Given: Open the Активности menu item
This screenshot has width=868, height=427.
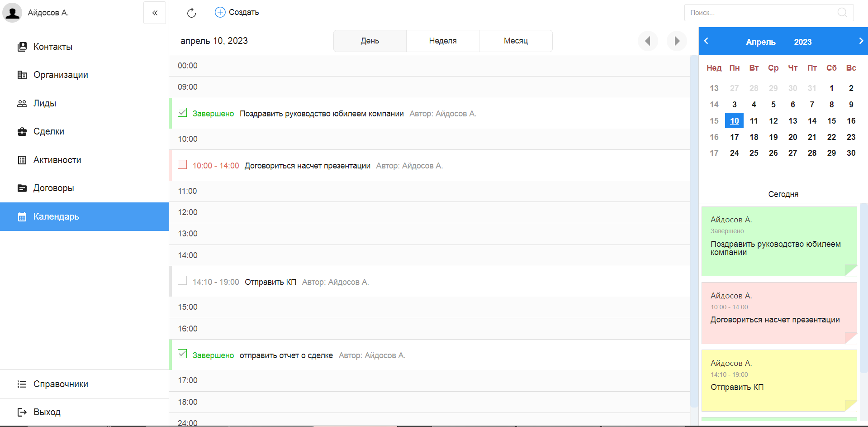Looking at the screenshot, I should pyautogui.click(x=84, y=160).
